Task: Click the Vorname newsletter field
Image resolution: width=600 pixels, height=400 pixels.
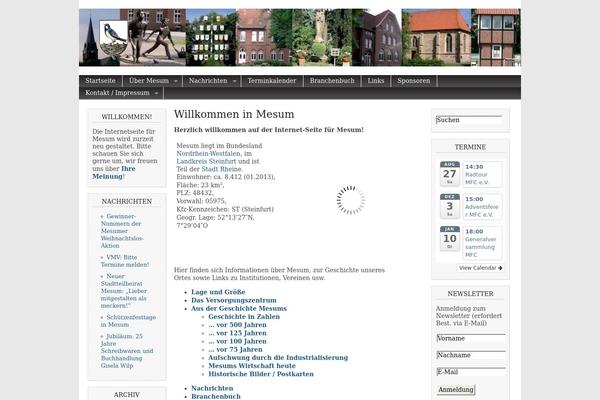Action: [x=471, y=338]
